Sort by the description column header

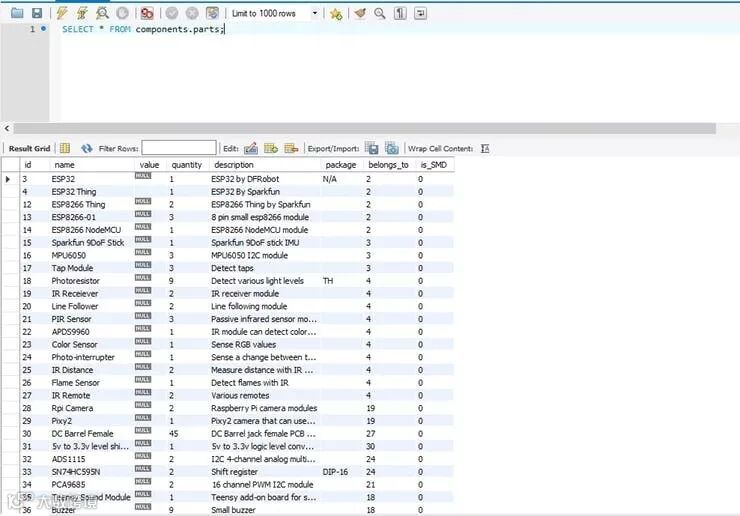click(234, 165)
